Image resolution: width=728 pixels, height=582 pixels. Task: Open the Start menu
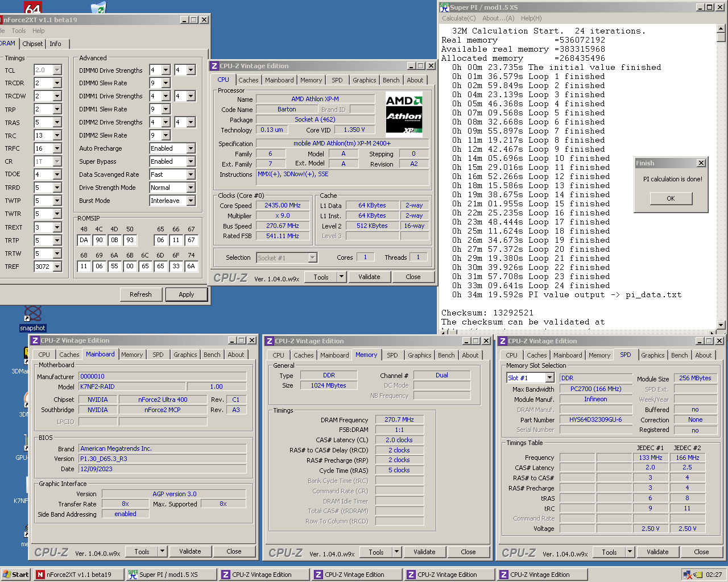(15, 575)
